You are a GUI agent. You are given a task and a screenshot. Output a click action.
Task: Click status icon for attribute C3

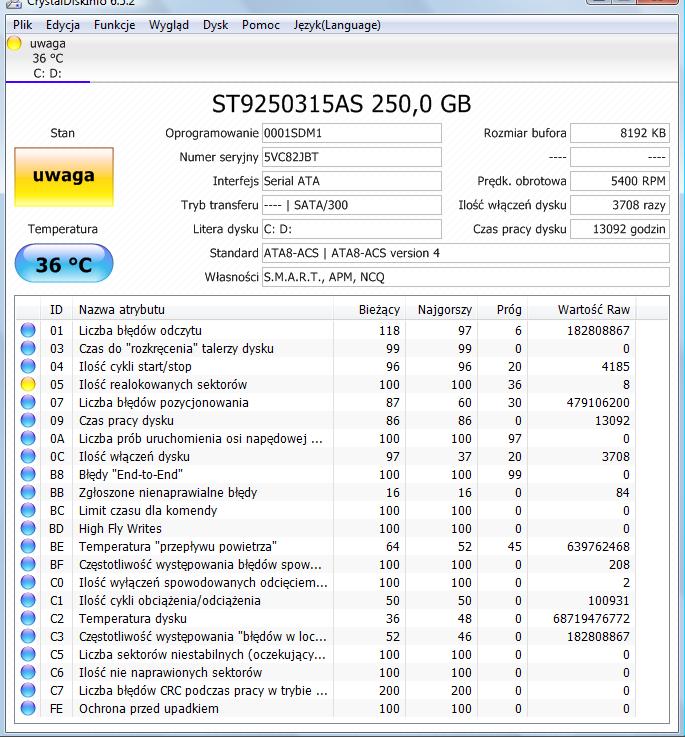pyautogui.click(x=28, y=636)
